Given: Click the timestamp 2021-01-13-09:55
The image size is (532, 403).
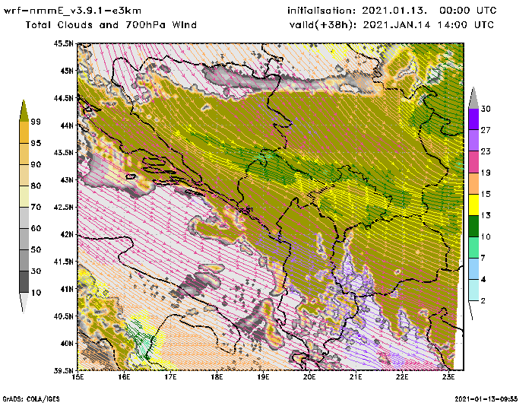Looking at the screenshot, I should coord(486,399).
